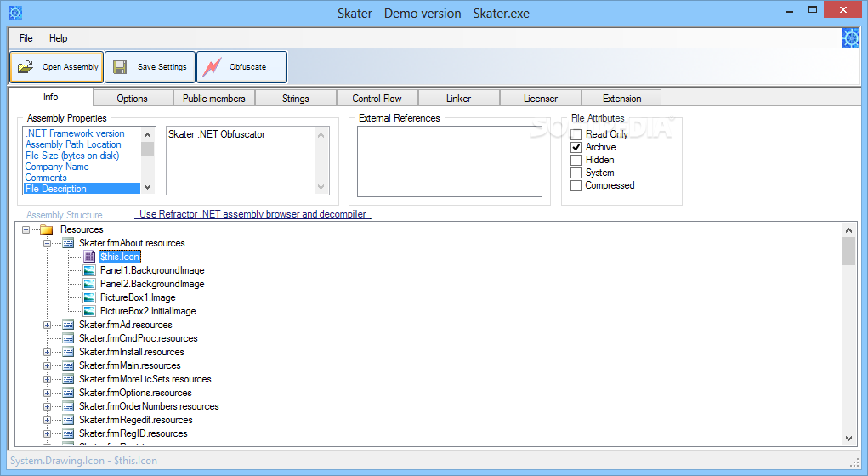
Task: Go to the Strings tab
Action: [296, 99]
